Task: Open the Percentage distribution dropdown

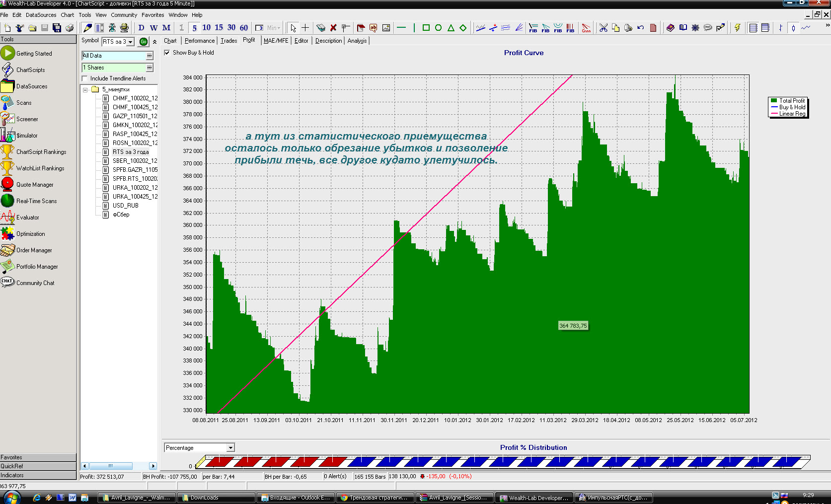Action: (230, 448)
